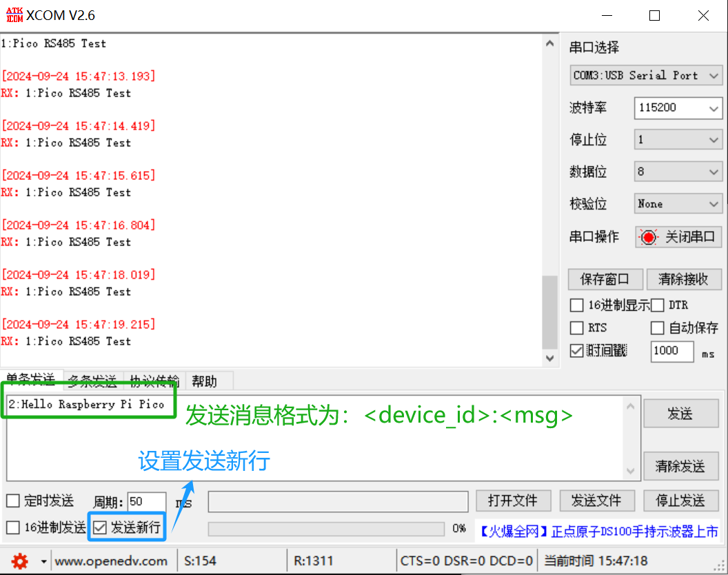This screenshot has height=575, width=728.
Task: Toggle the RTS checkbox
Action: tap(576, 328)
